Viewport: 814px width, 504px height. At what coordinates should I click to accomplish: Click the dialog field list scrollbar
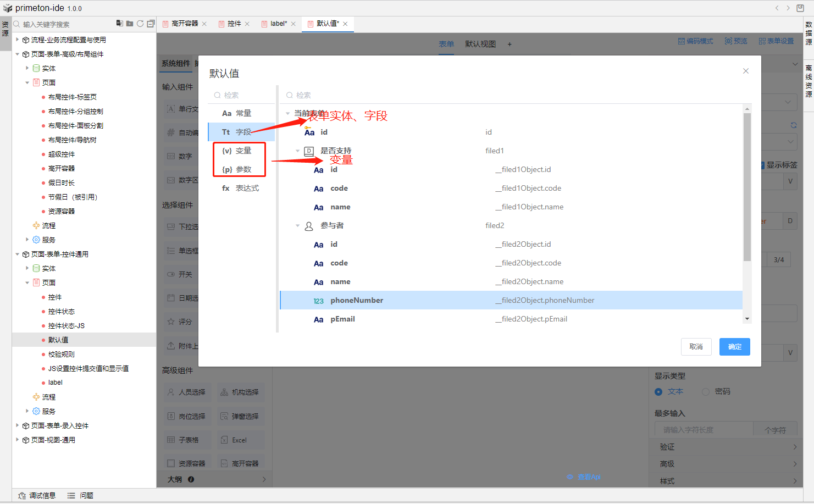[747, 187]
